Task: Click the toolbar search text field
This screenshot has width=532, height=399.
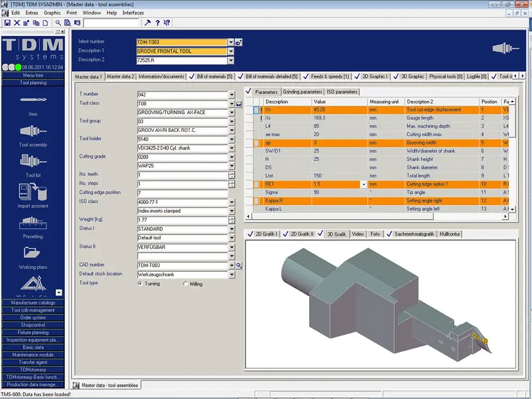Action: click(x=111, y=23)
